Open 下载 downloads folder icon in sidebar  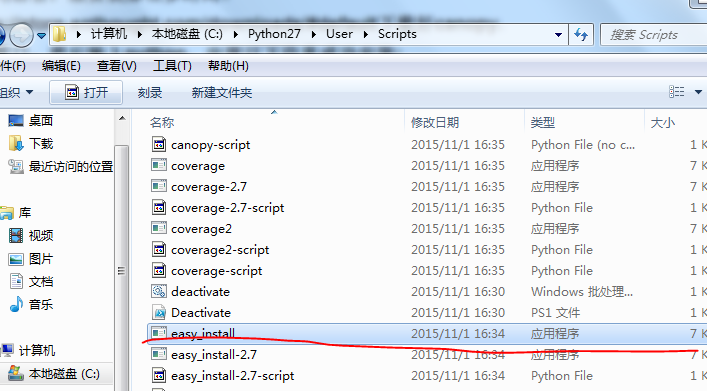(x=16, y=143)
